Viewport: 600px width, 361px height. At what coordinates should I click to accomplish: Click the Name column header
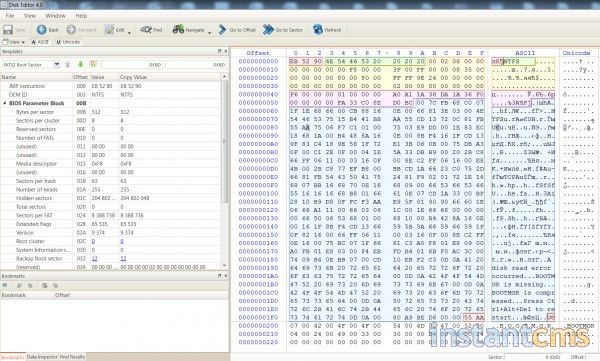click(x=36, y=77)
